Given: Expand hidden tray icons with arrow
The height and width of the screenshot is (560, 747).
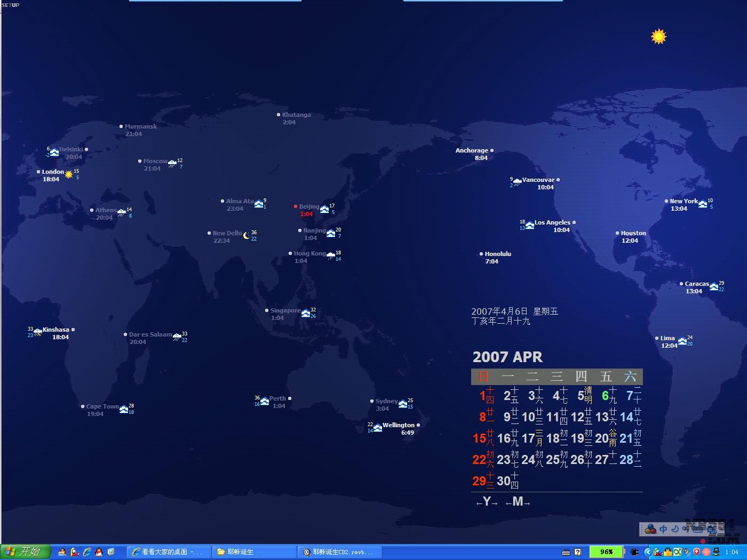Looking at the screenshot, I should (648, 552).
